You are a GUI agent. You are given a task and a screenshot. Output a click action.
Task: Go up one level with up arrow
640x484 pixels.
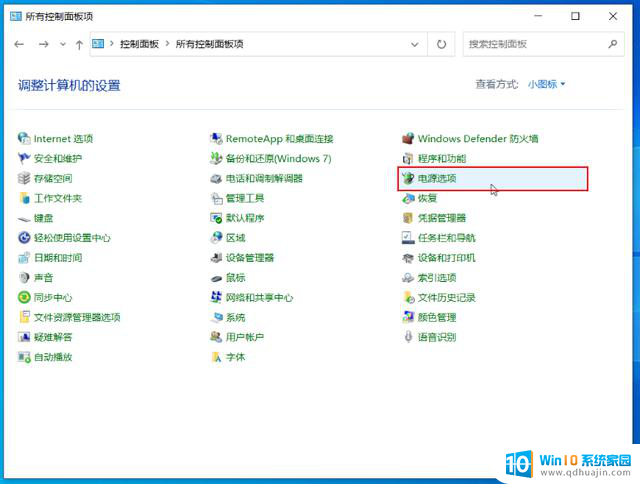[79, 44]
